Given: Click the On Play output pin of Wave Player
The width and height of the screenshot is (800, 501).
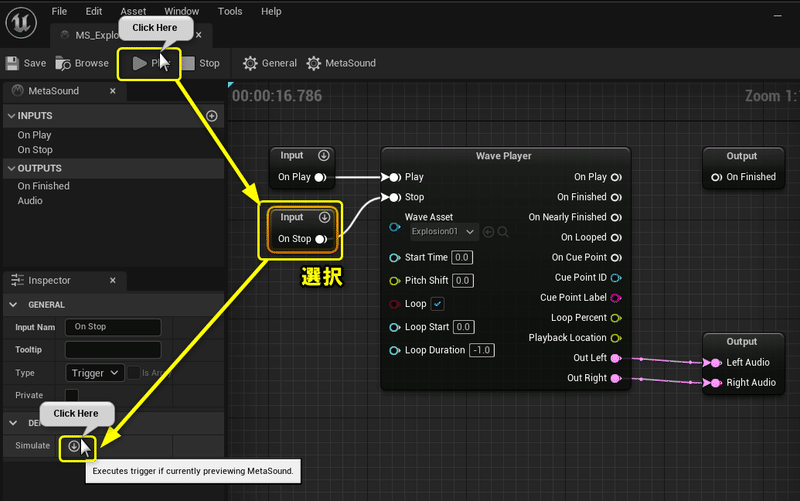Looking at the screenshot, I should tap(616, 177).
